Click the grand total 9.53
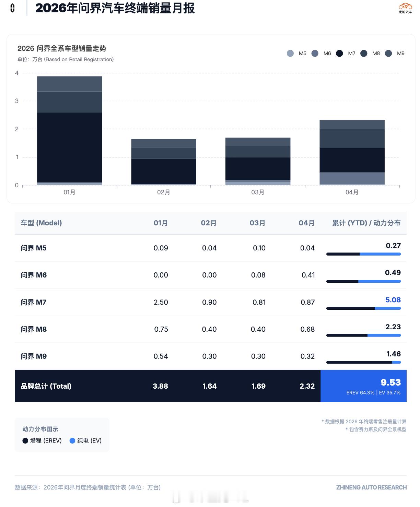Viewport: 420px width, 507px height. [390, 382]
